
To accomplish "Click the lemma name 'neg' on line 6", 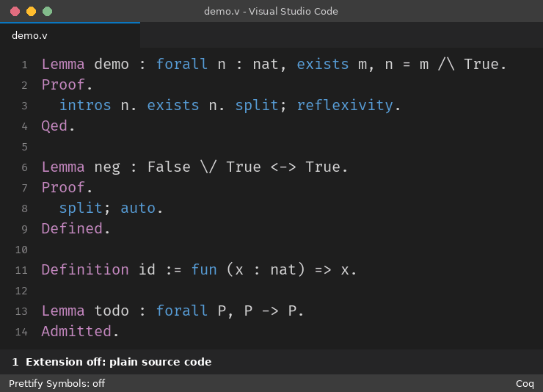I will (107, 167).
